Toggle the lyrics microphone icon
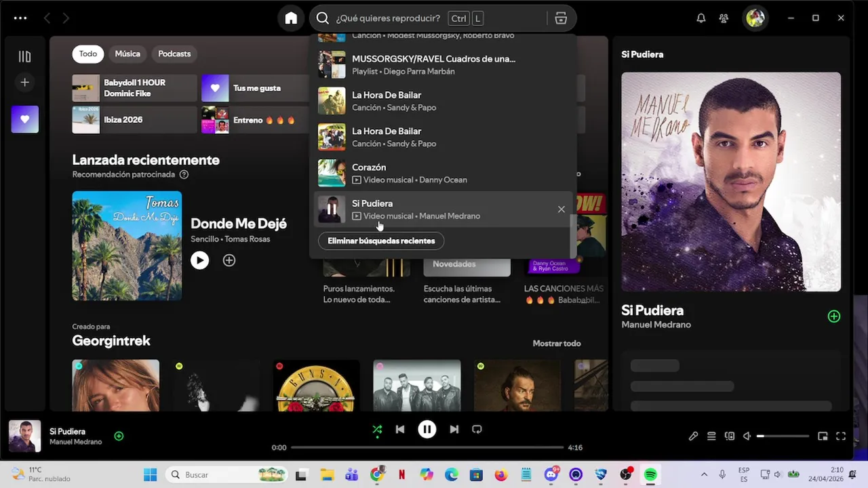 (693, 436)
